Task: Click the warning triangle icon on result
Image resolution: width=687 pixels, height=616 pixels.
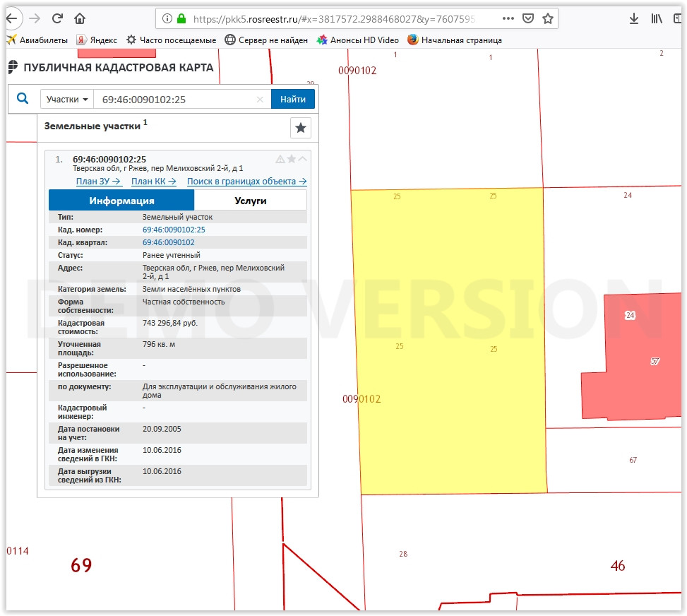Action: 280,159
